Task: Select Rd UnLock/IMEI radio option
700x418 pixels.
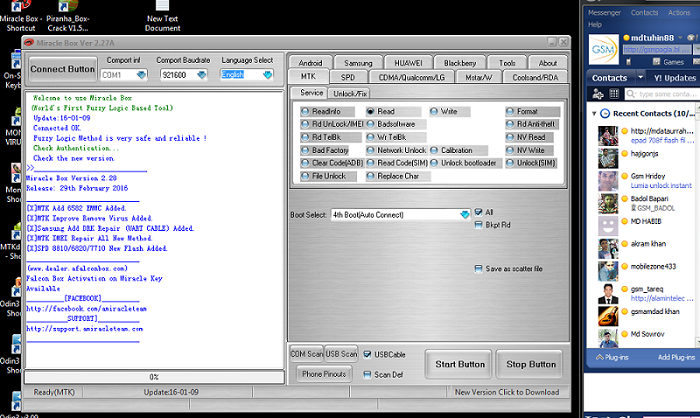Action: pyautogui.click(x=305, y=124)
